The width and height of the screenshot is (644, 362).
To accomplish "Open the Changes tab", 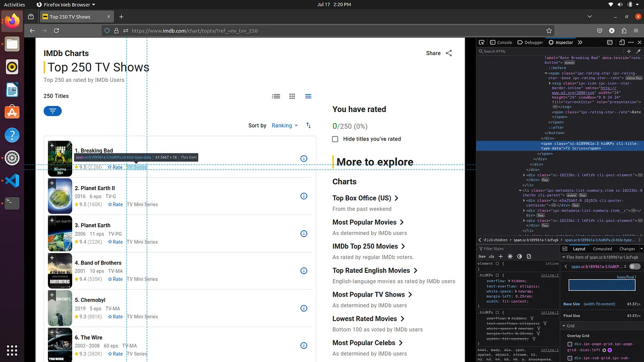I will point(627,249).
